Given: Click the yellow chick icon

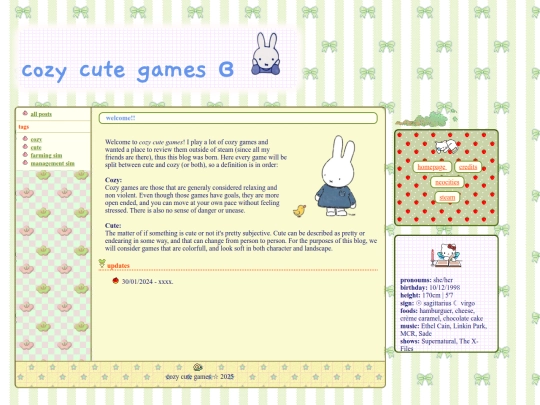Looking at the screenshot, I should (299, 211).
